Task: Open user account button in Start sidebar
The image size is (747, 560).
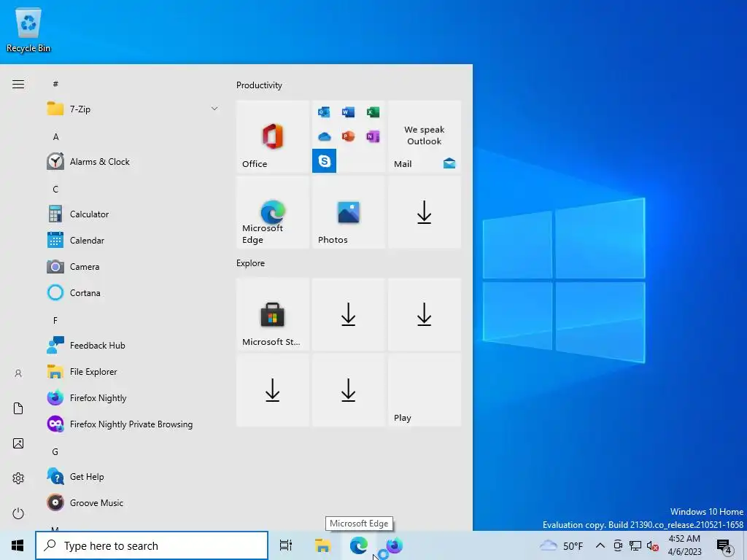Action: pyautogui.click(x=18, y=373)
